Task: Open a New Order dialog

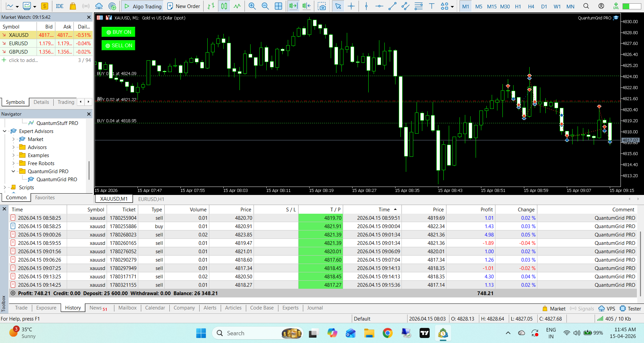Action: click(x=184, y=6)
